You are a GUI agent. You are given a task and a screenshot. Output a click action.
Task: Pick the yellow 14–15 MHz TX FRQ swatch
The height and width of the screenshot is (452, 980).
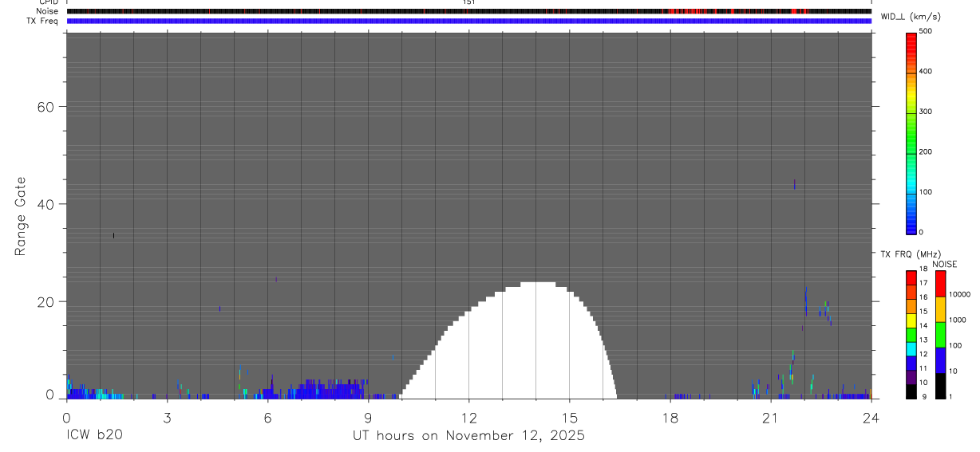(911, 320)
